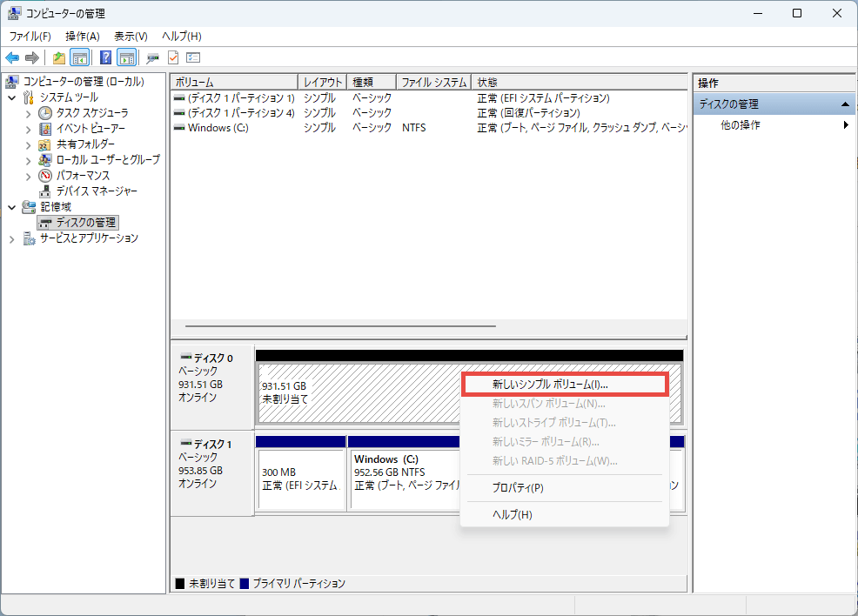Open 他の操作 in the actions pane
858x616 pixels.
[741, 125]
